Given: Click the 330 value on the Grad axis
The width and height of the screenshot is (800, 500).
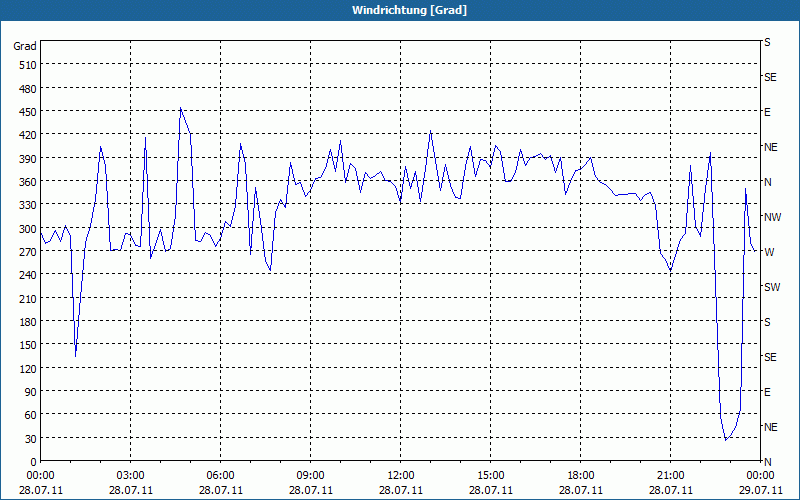Looking at the screenshot, I should coord(28,205).
